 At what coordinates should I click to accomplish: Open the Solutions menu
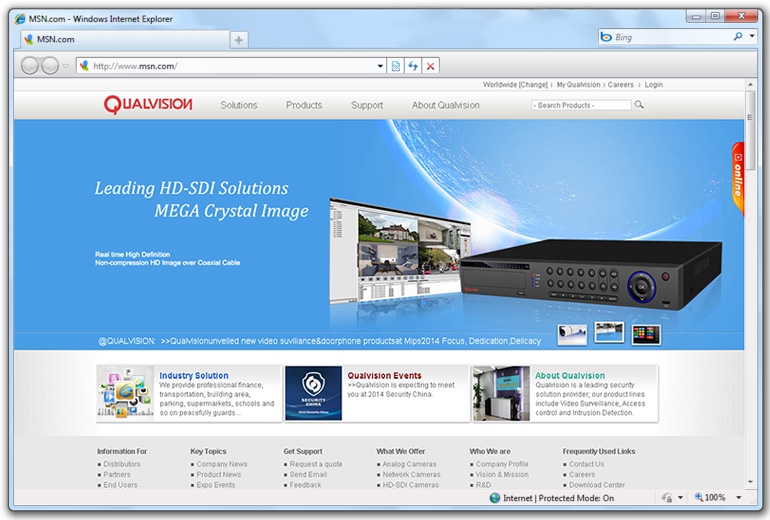(239, 105)
